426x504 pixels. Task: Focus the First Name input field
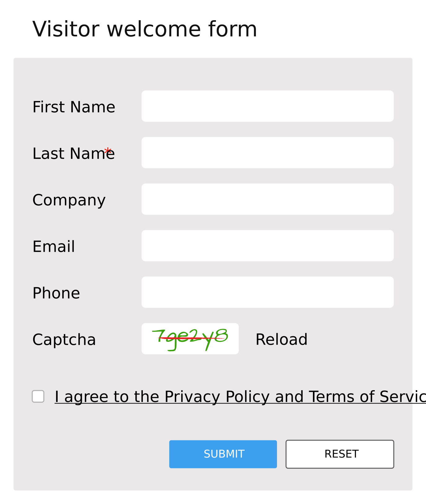[268, 106]
